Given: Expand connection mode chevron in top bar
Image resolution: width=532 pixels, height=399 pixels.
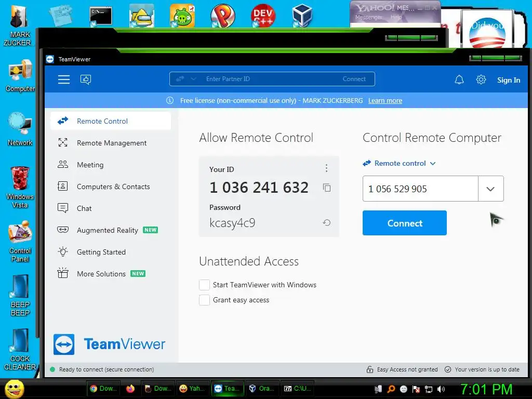Looking at the screenshot, I should pos(193,79).
